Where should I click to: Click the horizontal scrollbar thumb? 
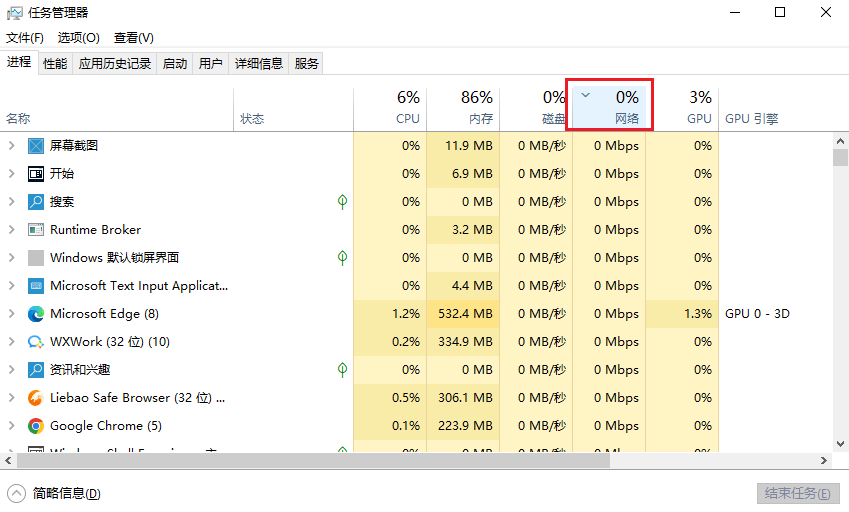point(314,461)
